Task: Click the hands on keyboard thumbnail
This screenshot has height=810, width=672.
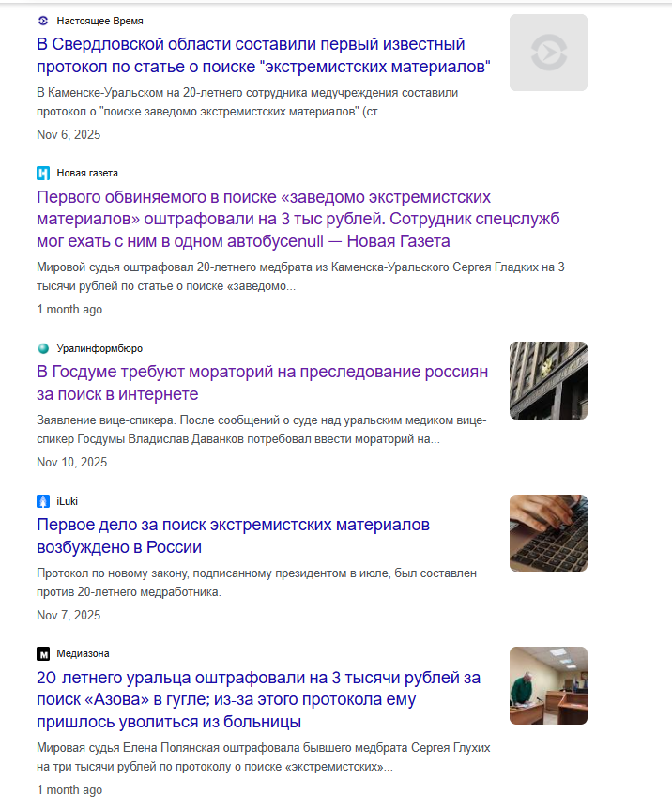Action: [548, 533]
